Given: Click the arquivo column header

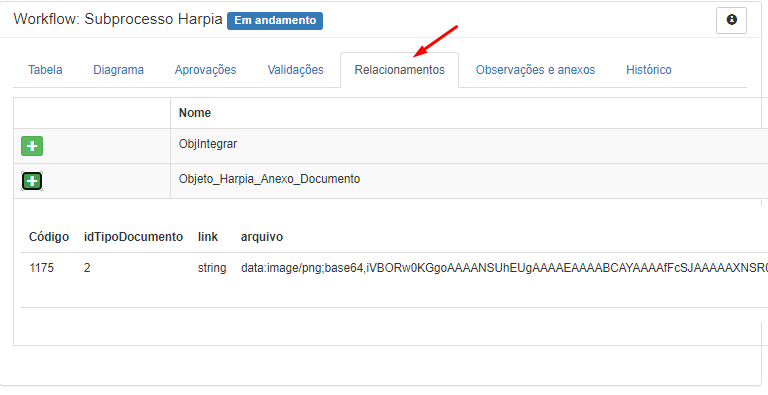Looking at the screenshot, I should (262, 237).
